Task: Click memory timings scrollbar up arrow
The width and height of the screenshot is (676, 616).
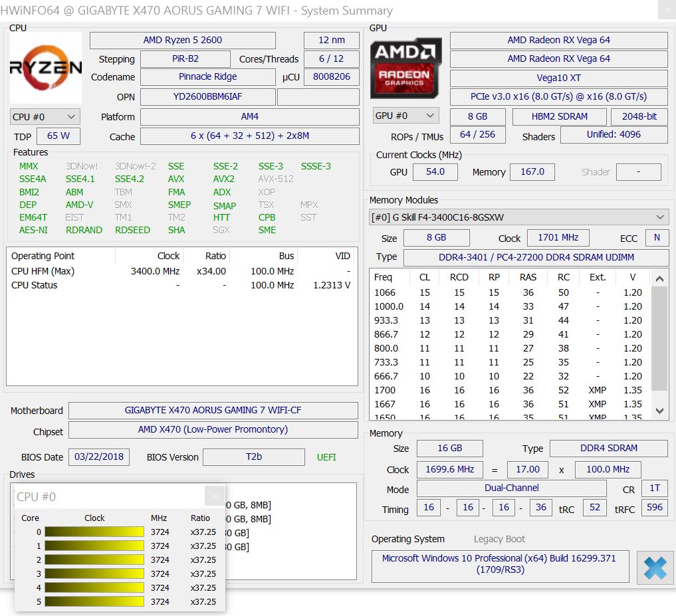Action: [659, 278]
